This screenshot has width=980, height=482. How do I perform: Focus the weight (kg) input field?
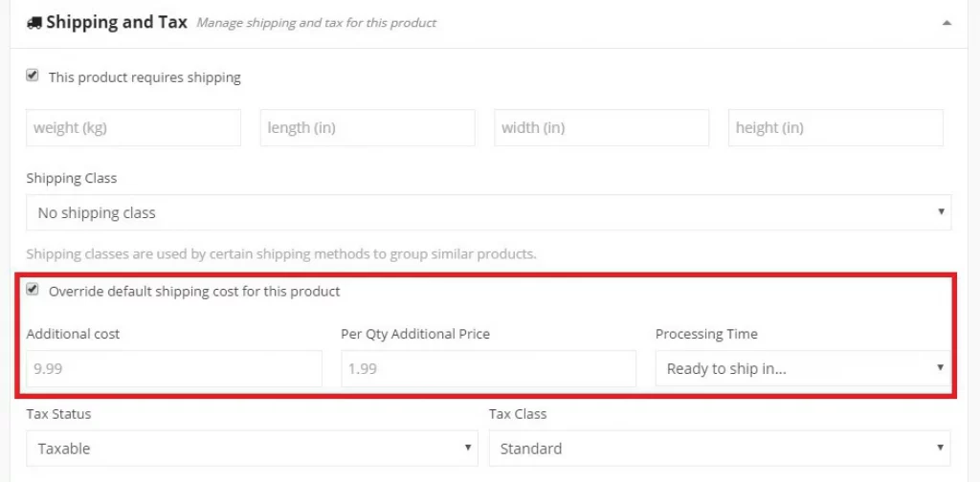pos(133,128)
